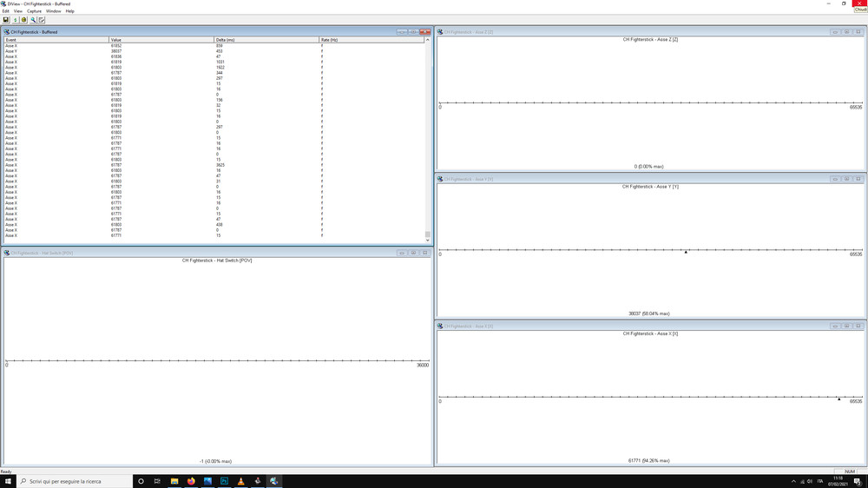Click the DIView taskbar icon
Screen dimensions: 868x488
[274, 481]
